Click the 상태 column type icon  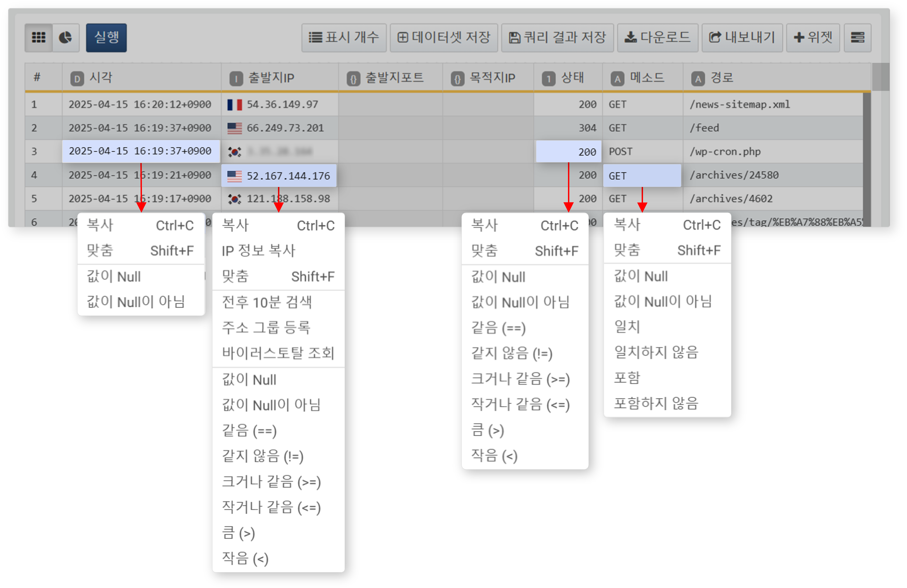(x=548, y=79)
